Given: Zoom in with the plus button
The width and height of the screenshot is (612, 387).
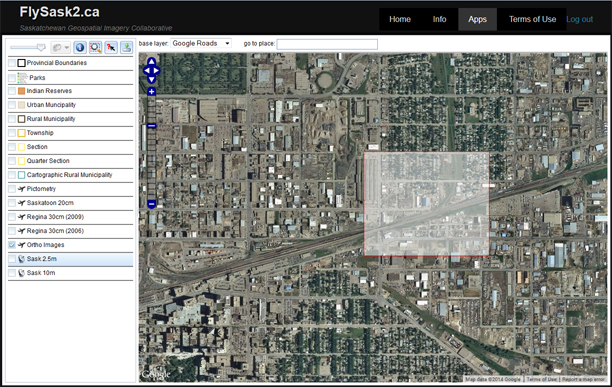Looking at the screenshot, I should (x=151, y=92).
